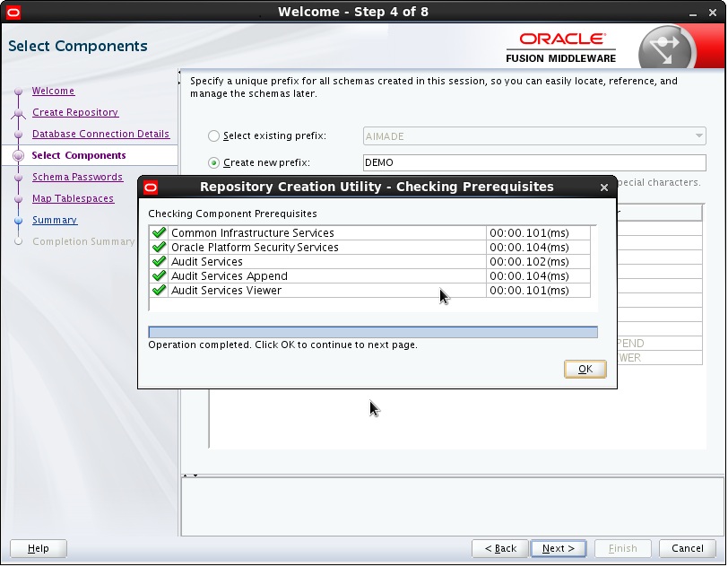
Task: Click Operation completed status message
Action: pyautogui.click(x=282, y=345)
